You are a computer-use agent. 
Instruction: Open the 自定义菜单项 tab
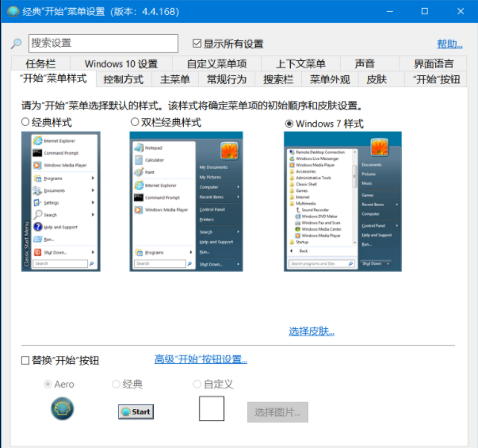(x=216, y=63)
